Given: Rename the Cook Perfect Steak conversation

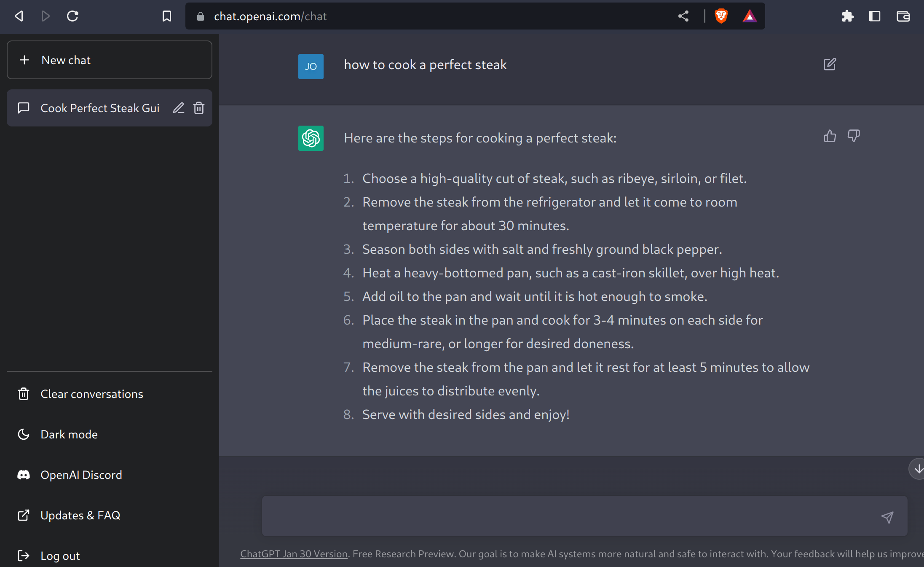Looking at the screenshot, I should [179, 108].
